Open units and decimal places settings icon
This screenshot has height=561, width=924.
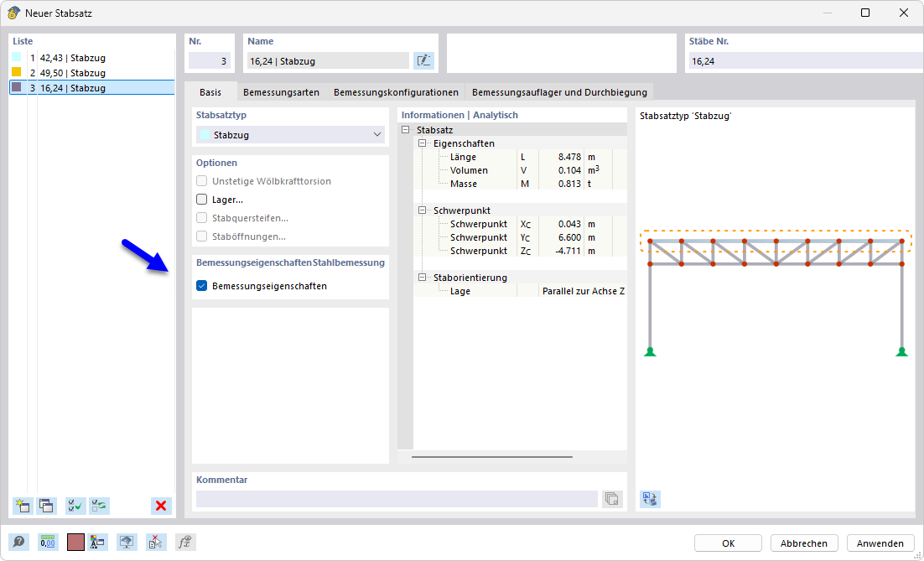(48, 543)
